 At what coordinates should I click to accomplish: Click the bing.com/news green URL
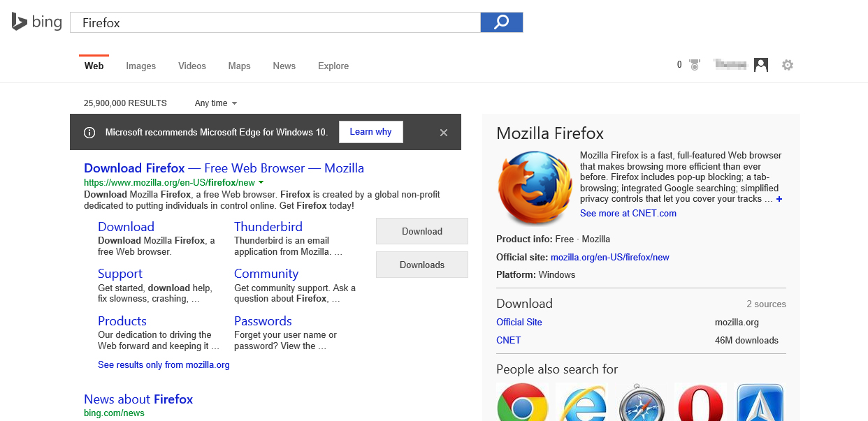[x=114, y=413]
